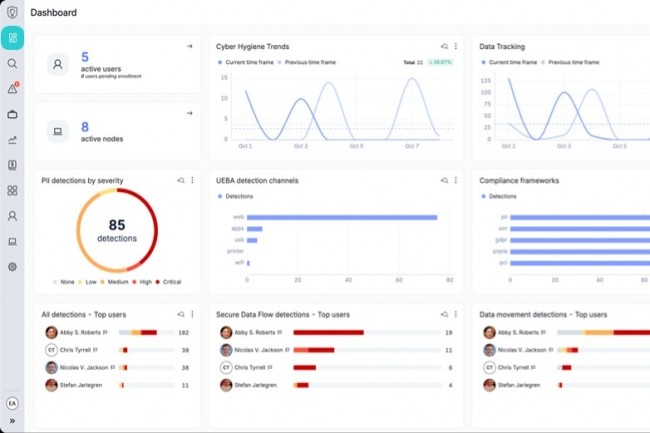Click the briefcase icon in the sidebar
The width and height of the screenshot is (650, 433).
click(12, 114)
